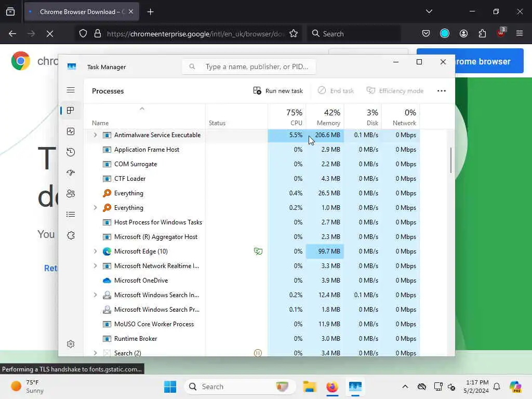Viewport: 532px width, 399px height.
Task: Click the Microsoft OneDrive cloud icon
Action: pyautogui.click(x=107, y=281)
